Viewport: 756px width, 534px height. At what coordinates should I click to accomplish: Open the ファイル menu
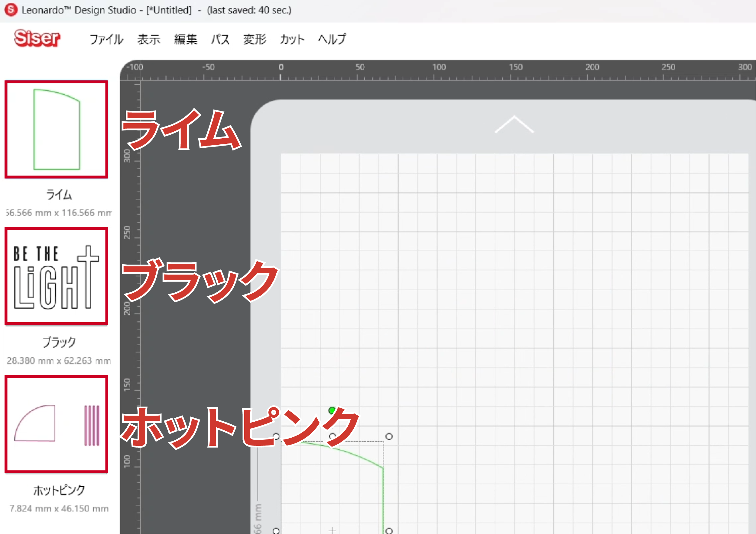[106, 39]
